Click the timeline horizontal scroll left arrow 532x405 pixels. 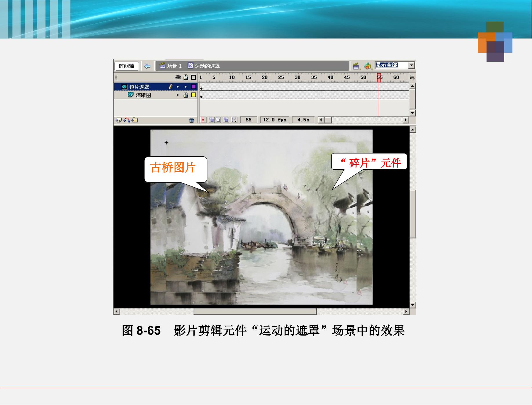pos(321,120)
